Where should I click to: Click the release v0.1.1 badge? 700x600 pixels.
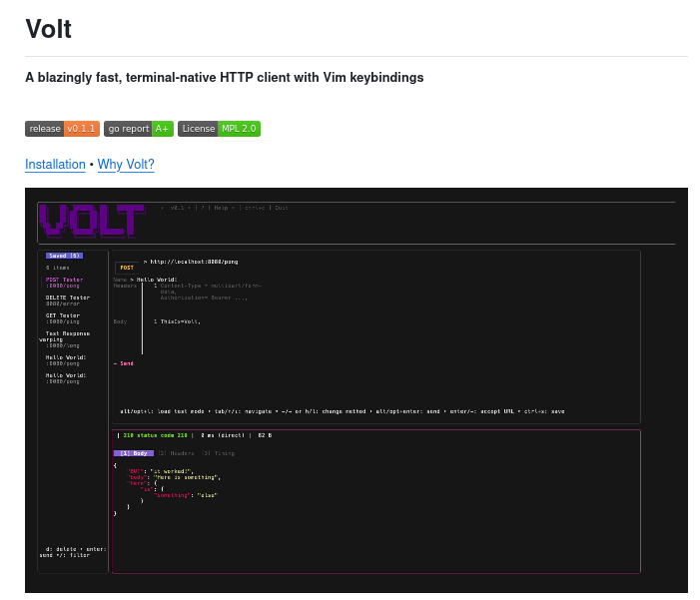[62, 129]
